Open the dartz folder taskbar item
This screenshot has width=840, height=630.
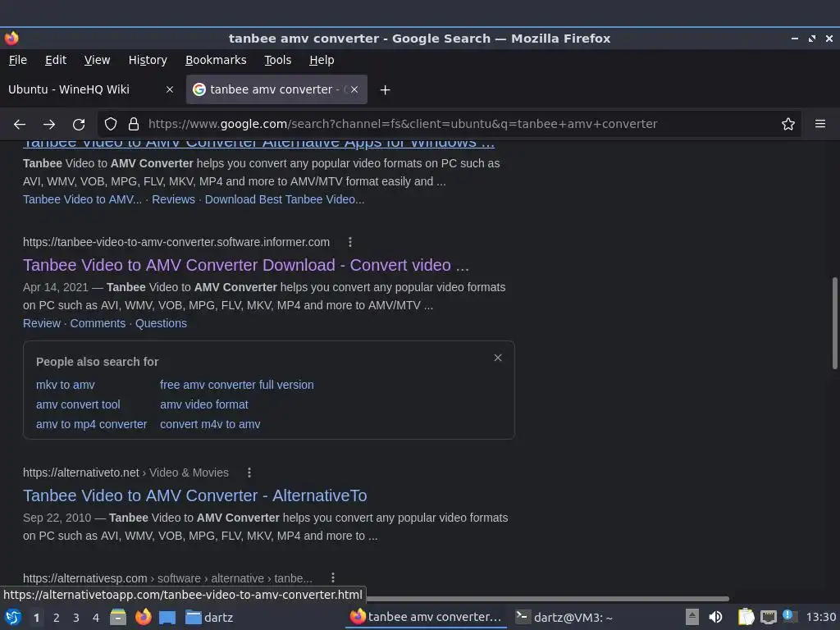pyautogui.click(x=209, y=617)
